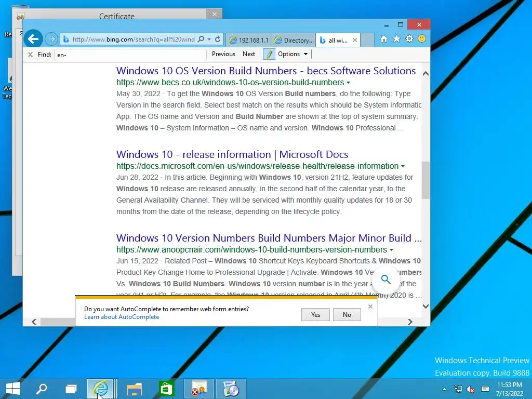The width and height of the screenshot is (532, 399).
Task: Open the find Options dropdown
Action: pos(293,54)
